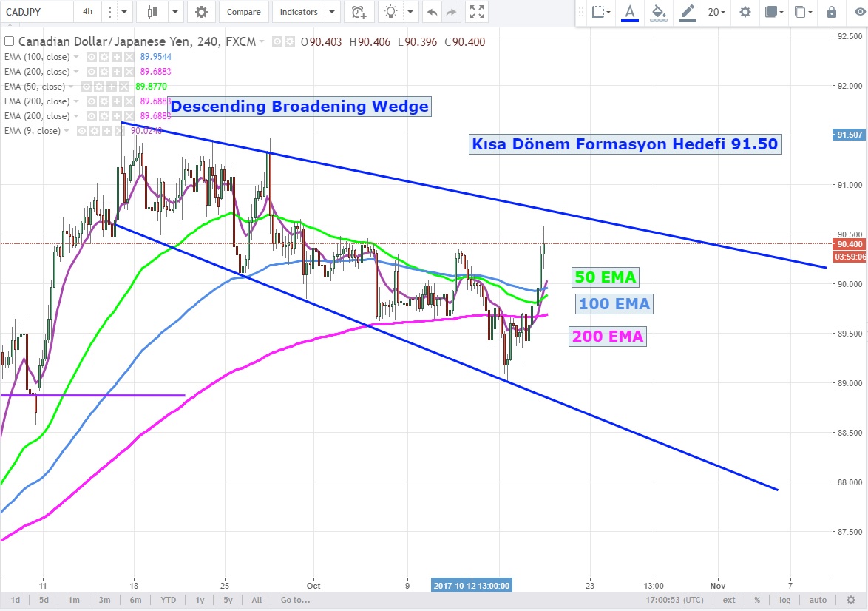Open the candlestick chart style button
Viewport: 868px width, 611px height.
click(153, 12)
